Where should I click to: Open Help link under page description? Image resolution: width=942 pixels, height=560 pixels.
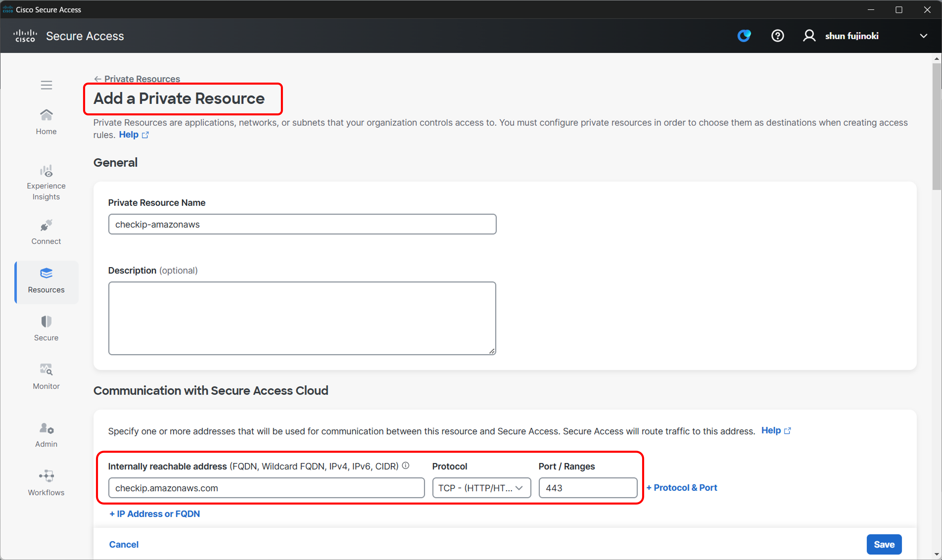coord(134,135)
